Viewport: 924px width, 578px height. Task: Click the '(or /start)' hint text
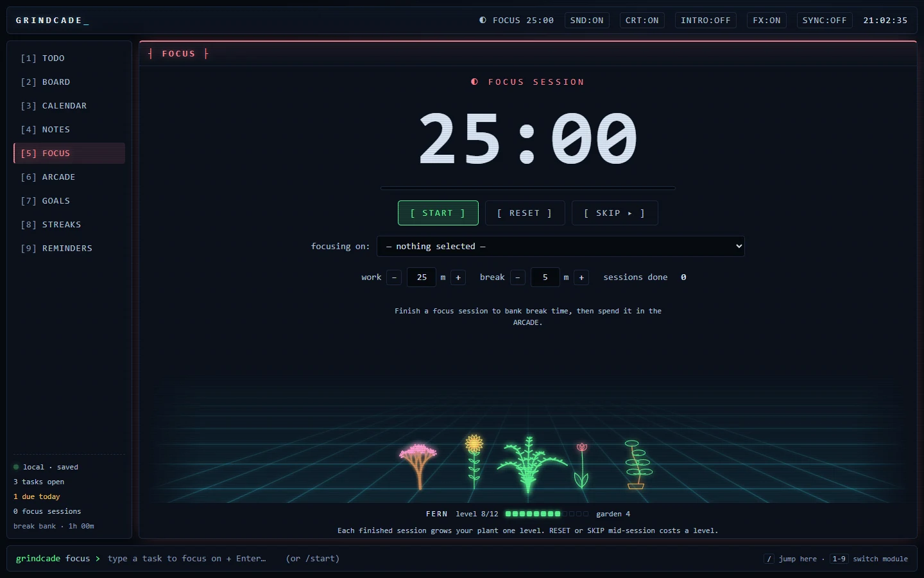click(312, 559)
